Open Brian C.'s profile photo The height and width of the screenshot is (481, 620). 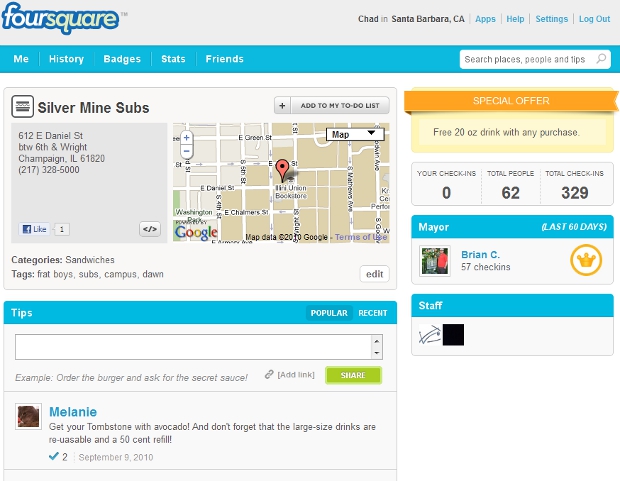(435, 261)
